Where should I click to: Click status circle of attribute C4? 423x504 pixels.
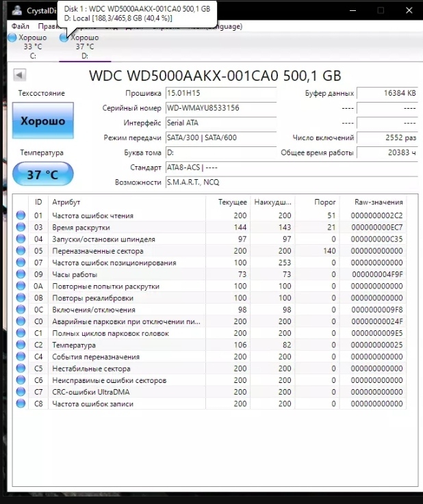21,356
